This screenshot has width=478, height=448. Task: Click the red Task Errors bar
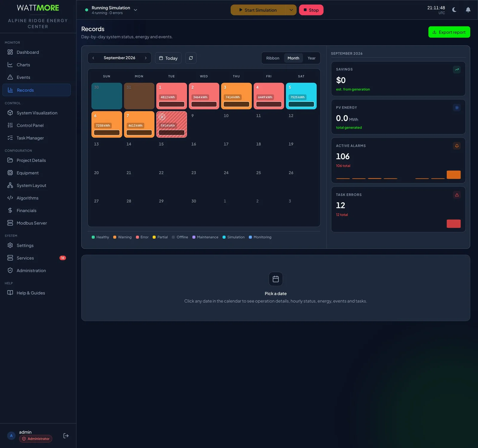pos(454,224)
